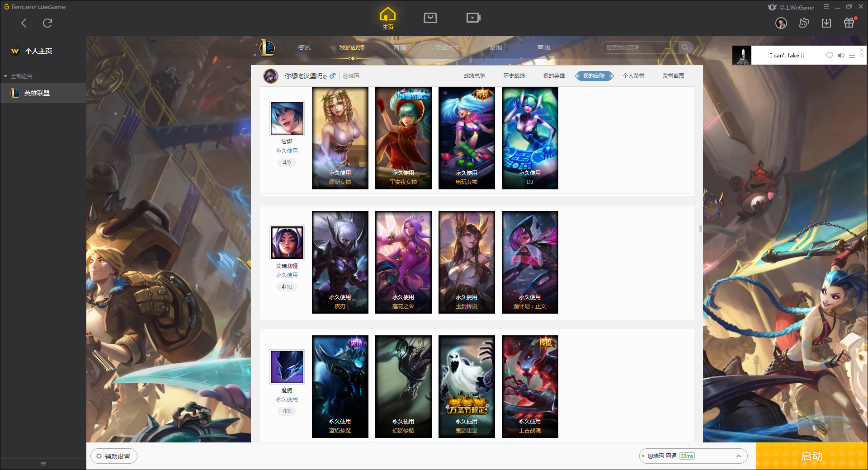Image resolution: width=868 pixels, height=470 pixels.
Task: Switch to the 资讯 tab
Action: (304, 47)
